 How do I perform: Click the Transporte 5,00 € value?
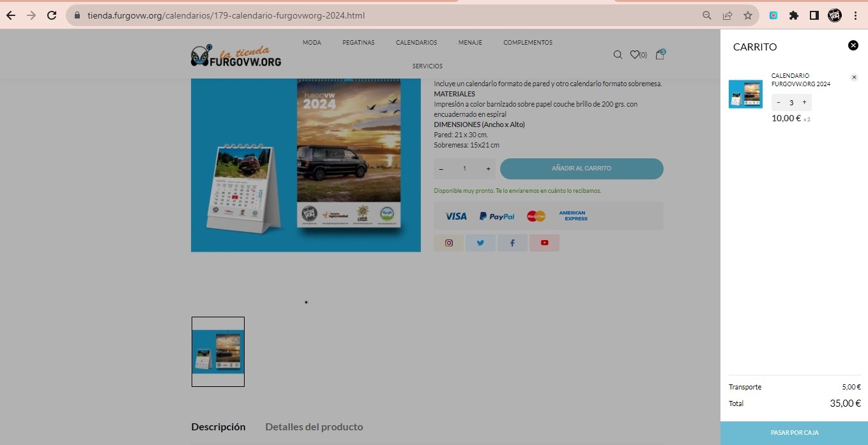click(x=851, y=387)
